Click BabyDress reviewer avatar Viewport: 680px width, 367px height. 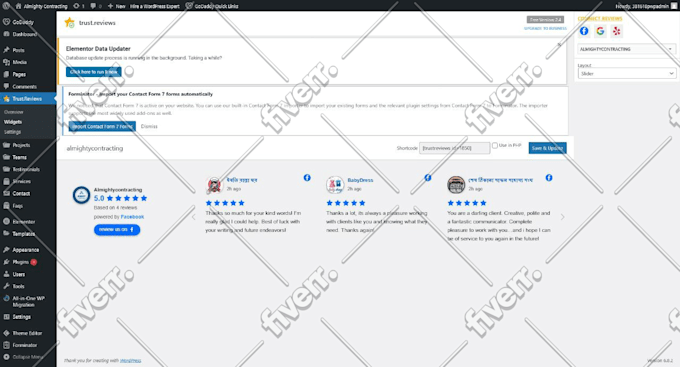point(335,185)
